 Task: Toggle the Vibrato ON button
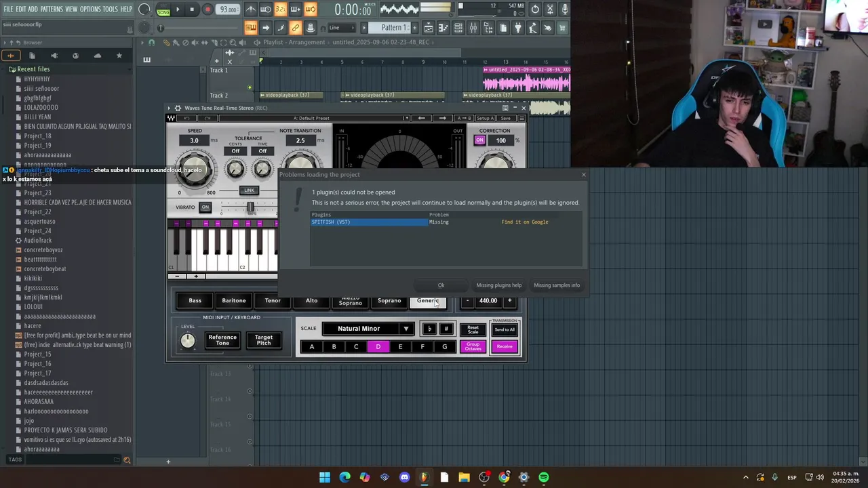pos(205,207)
